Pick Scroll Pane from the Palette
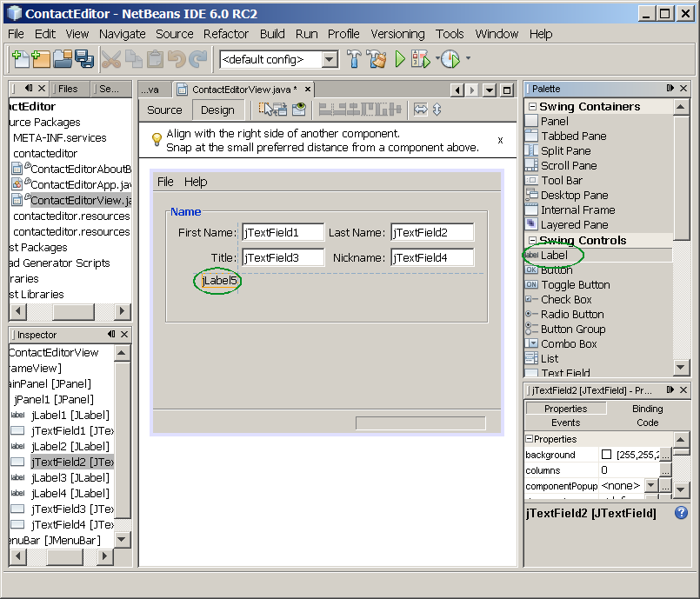Viewport: 700px width, 599px height. tap(569, 165)
